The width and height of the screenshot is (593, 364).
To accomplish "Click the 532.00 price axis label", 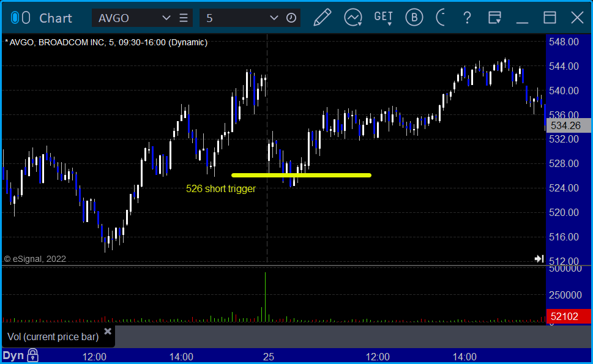I will [564, 139].
